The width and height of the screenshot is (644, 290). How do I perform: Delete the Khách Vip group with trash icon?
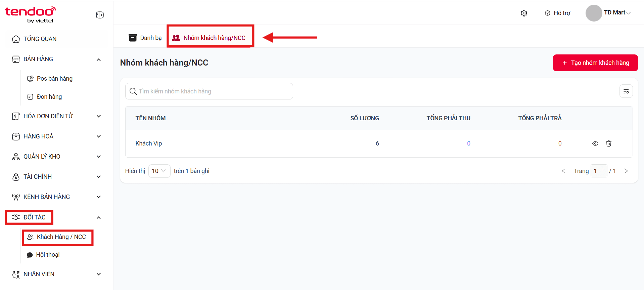point(609,143)
